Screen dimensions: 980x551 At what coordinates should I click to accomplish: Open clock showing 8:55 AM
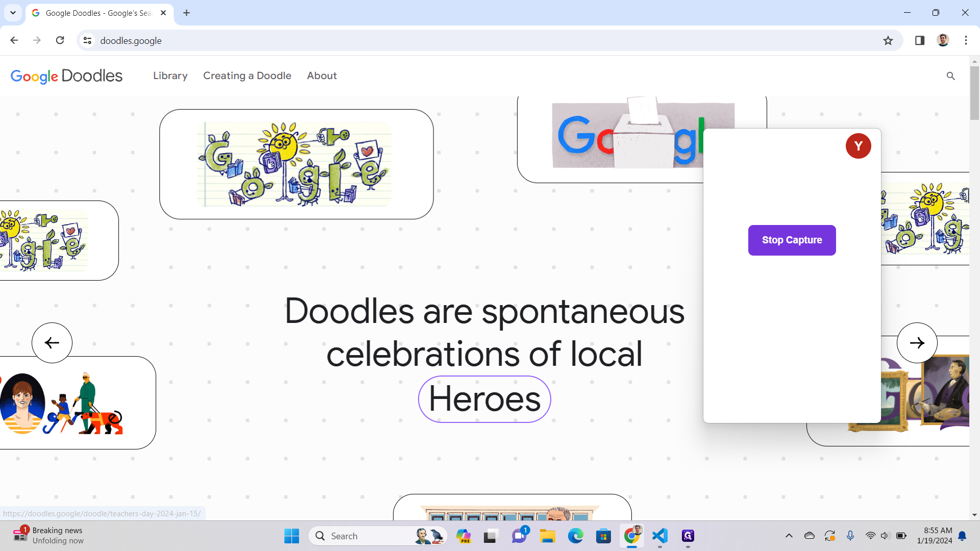[935, 536]
